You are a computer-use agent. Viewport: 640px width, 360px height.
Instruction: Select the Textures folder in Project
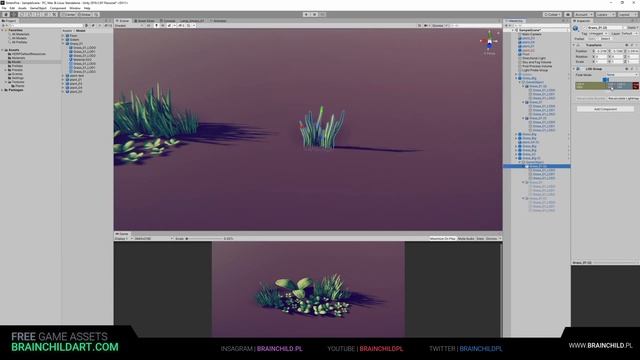click(18, 82)
